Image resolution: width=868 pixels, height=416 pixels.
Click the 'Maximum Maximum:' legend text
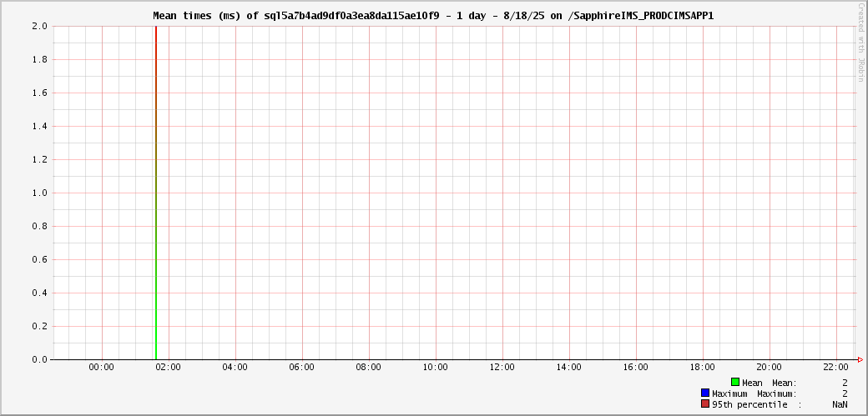[x=755, y=393]
